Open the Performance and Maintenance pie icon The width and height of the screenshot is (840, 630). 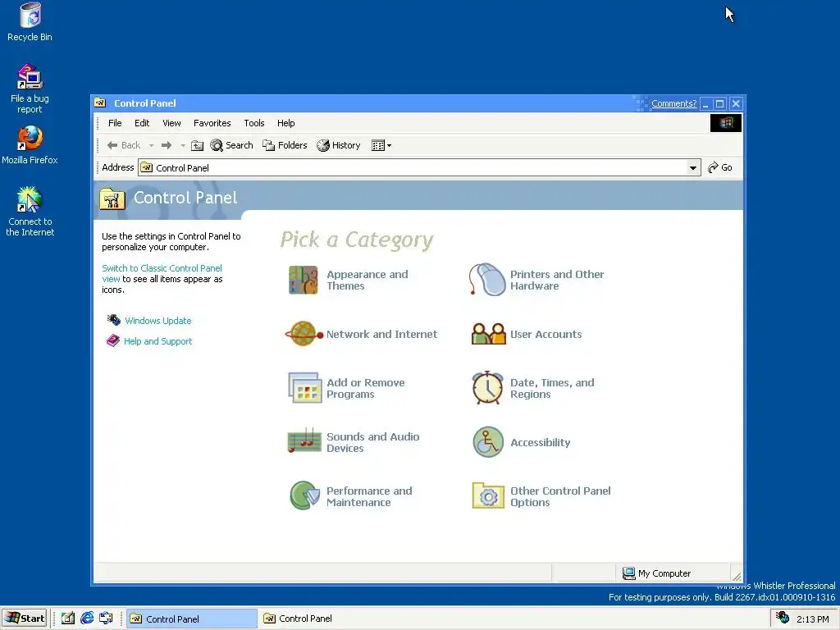[304, 495]
